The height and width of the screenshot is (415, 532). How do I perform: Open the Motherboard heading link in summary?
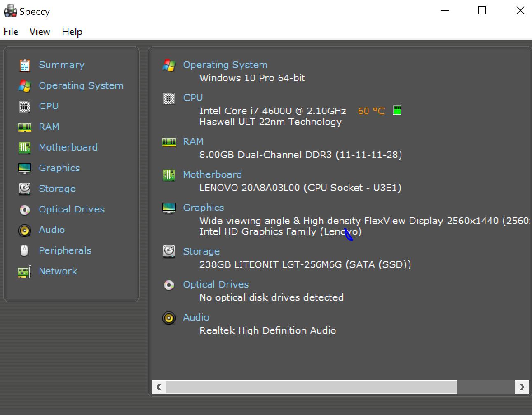pos(212,174)
